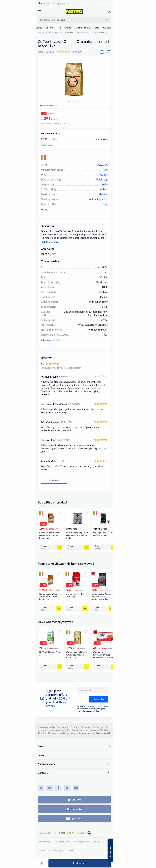
Task: Open the Grills and BBQ category
Action: pyautogui.click(x=83, y=28)
